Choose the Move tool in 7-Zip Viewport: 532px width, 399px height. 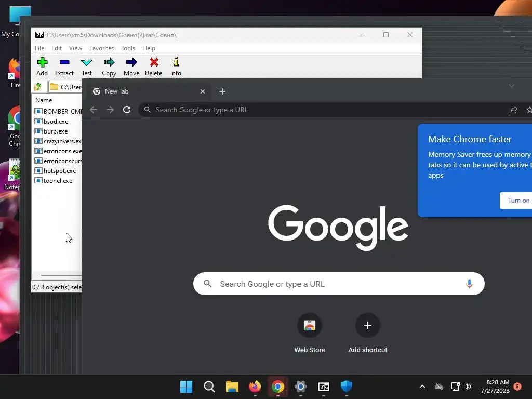click(131, 66)
